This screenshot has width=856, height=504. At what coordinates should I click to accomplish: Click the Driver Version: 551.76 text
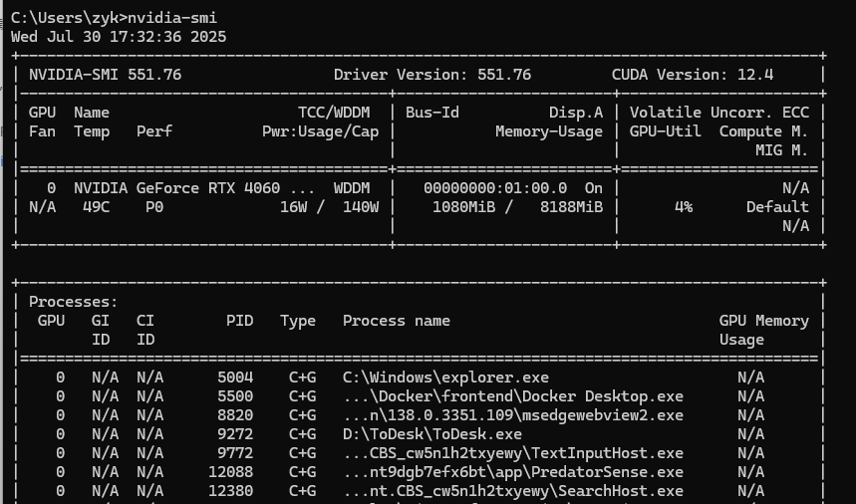[432, 75]
